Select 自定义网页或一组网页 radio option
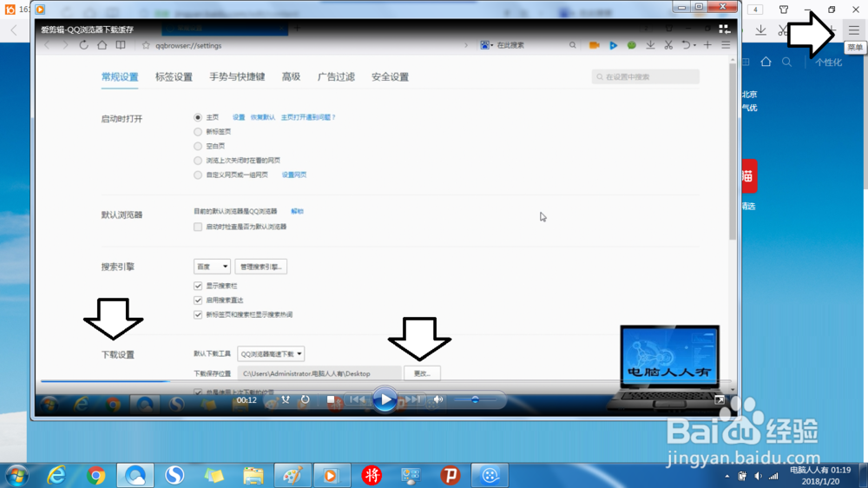The image size is (868, 488). click(198, 175)
